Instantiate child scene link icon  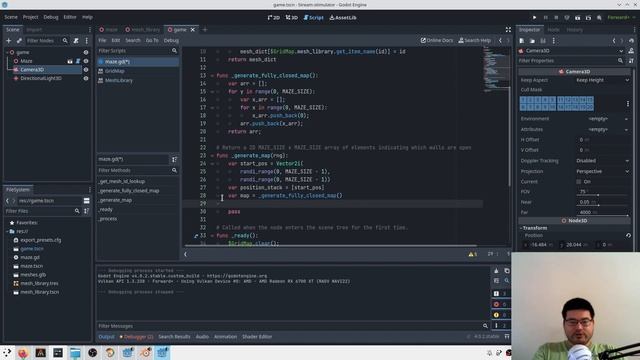click(19, 41)
